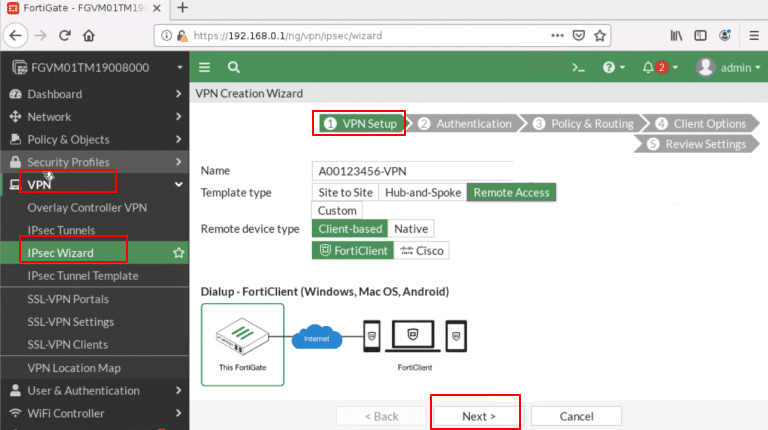Reload the page with browser refresh icon
Image resolution: width=768 pixels, height=430 pixels.
(x=64, y=35)
